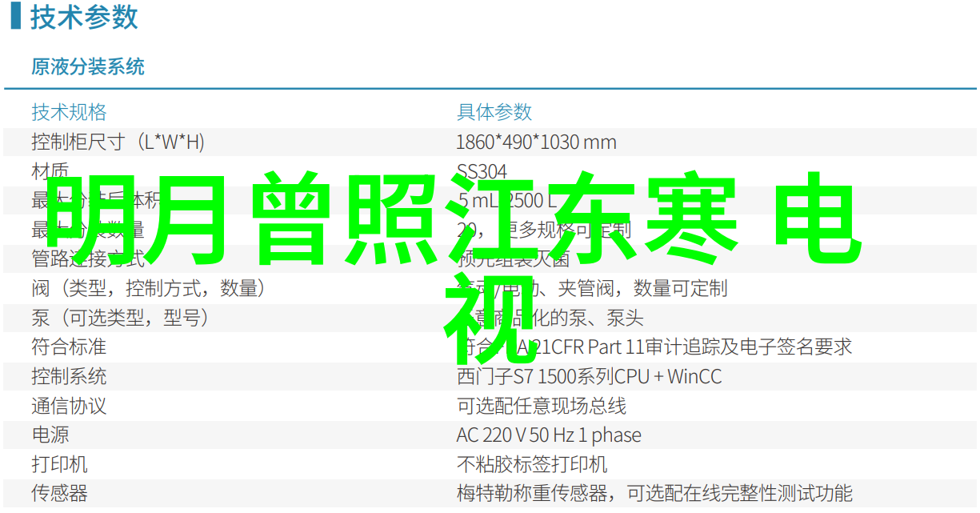Click the text 化的泵、泵头
Viewport: 980px width, 513px height.
588,318
